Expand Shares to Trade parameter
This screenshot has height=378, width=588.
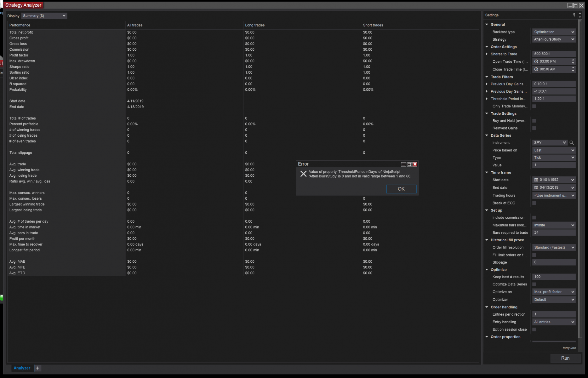(487, 54)
